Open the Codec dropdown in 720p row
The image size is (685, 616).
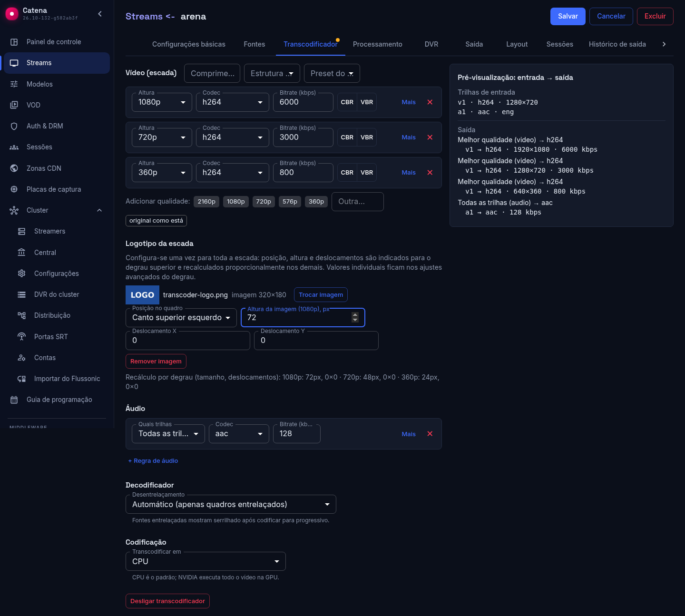pos(233,137)
